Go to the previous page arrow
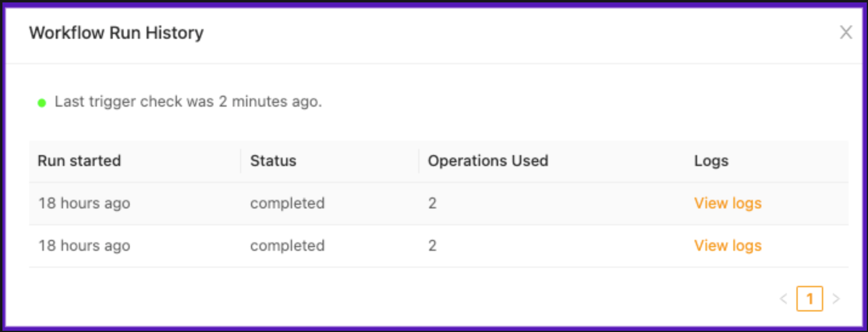868x332 pixels. [783, 299]
